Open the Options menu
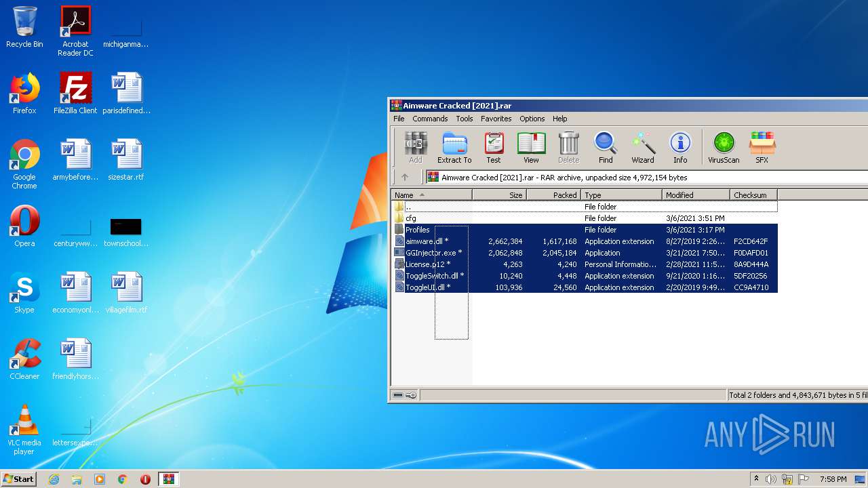This screenshot has width=868, height=488. pos(532,119)
